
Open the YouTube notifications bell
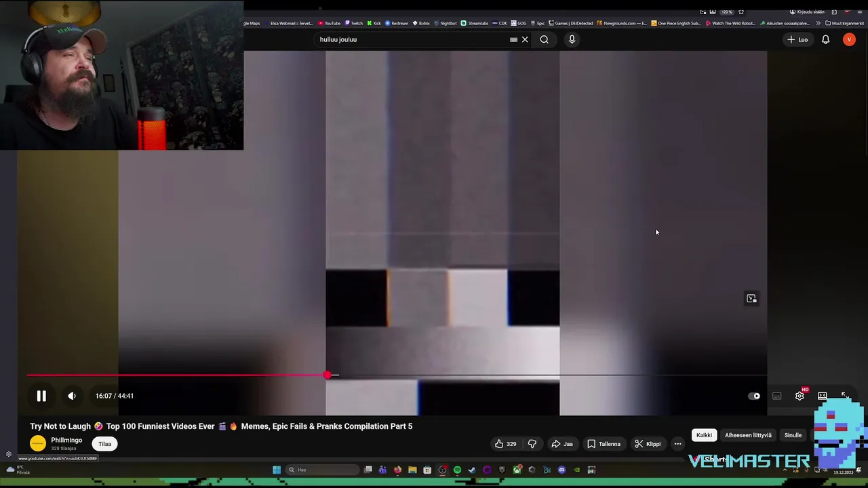[825, 39]
